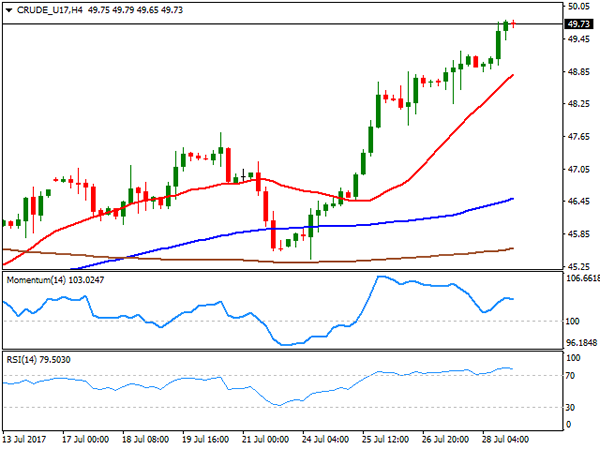
Task: Click the 21 Jul 00:00 time label
Action: (x=265, y=439)
